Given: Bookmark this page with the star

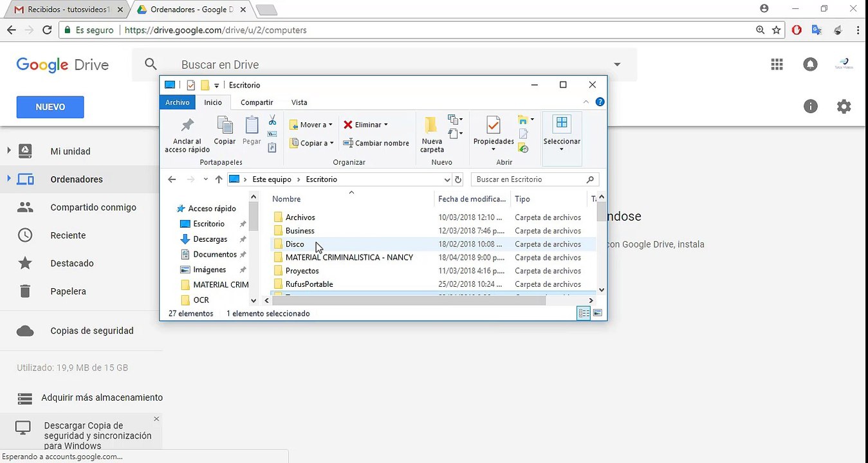Looking at the screenshot, I should point(777,30).
